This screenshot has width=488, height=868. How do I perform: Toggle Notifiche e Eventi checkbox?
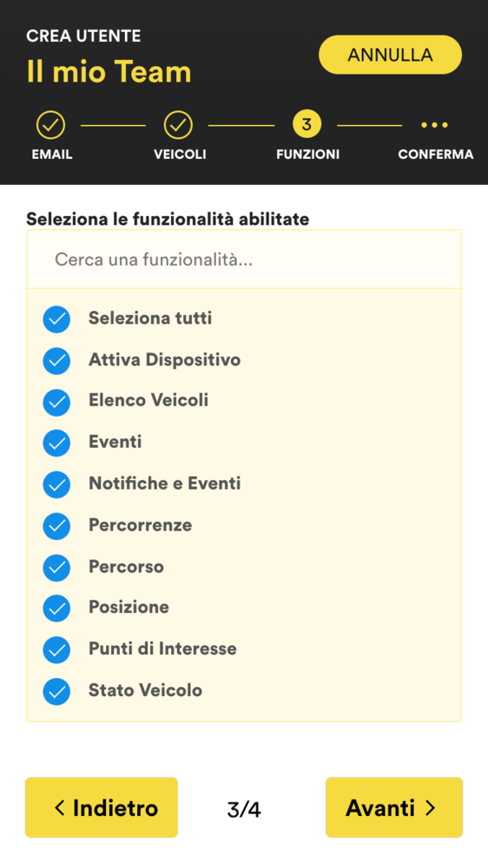click(x=56, y=485)
